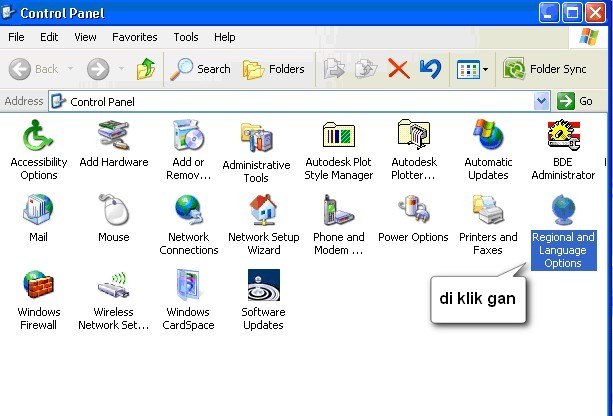This screenshot has width=613, height=416.
Task: Toggle the Folders pane button
Action: tap(274, 69)
